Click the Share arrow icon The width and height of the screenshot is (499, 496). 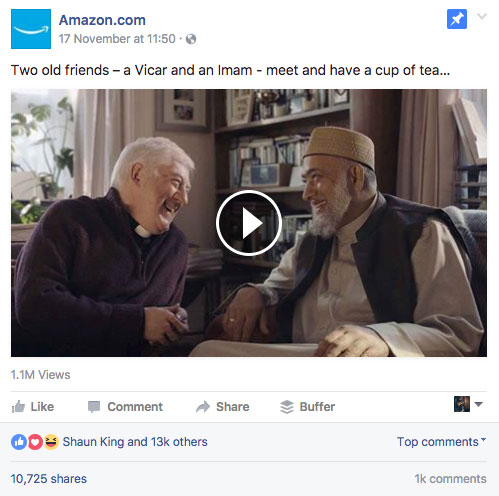[203, 407]
